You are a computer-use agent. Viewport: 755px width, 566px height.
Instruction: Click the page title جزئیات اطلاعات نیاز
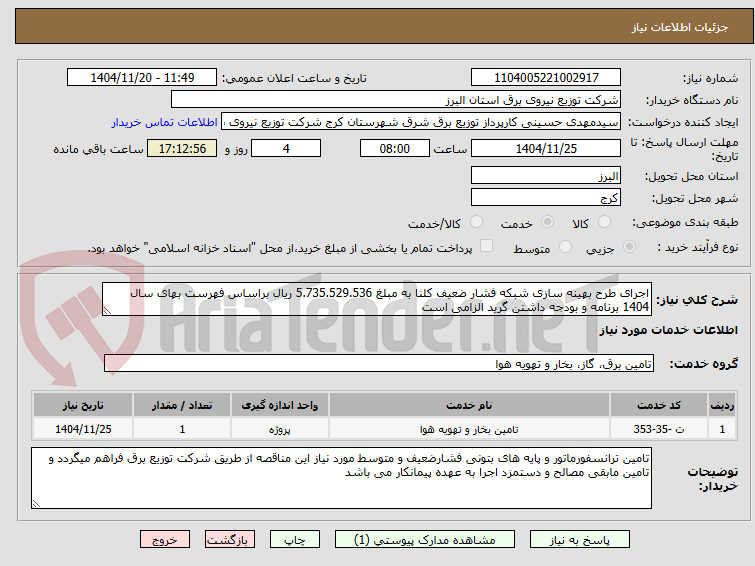(x=680, y=27)
